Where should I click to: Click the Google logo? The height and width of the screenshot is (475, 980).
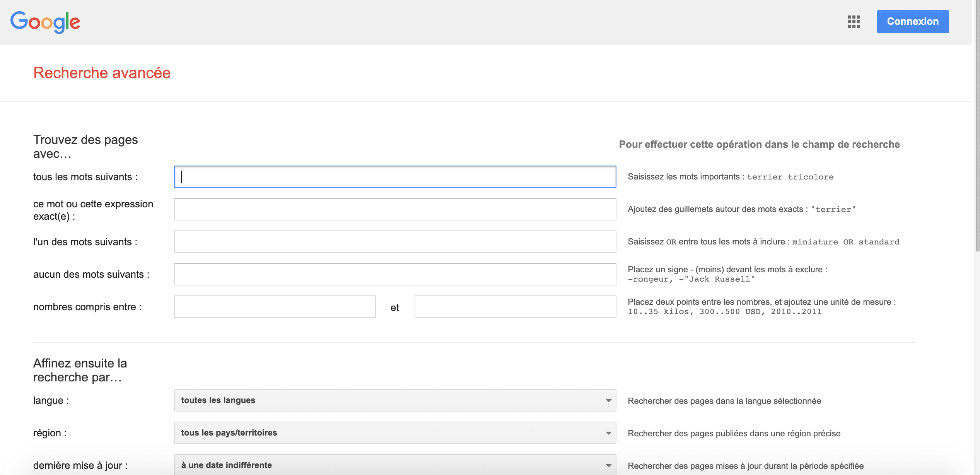(x=45, y=22)
